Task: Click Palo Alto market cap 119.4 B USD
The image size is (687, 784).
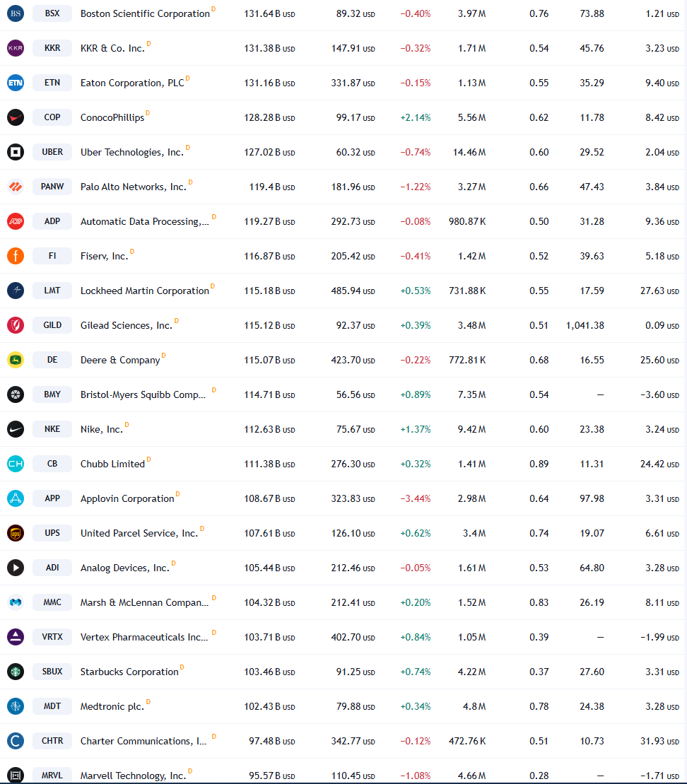Action: pyautogui.click(x=272, y=187)
